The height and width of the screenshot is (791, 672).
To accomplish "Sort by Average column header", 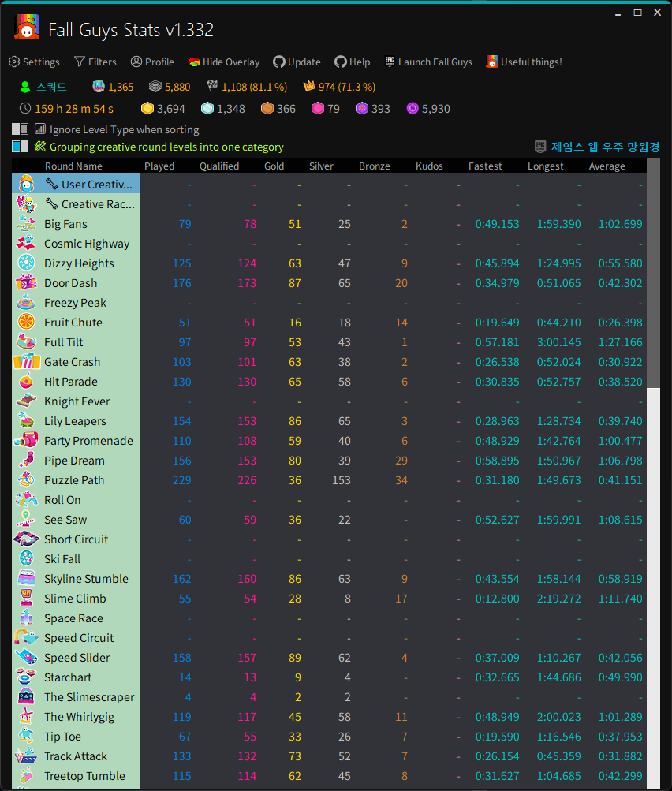I will pyautogui.click(x=607, y=166).
